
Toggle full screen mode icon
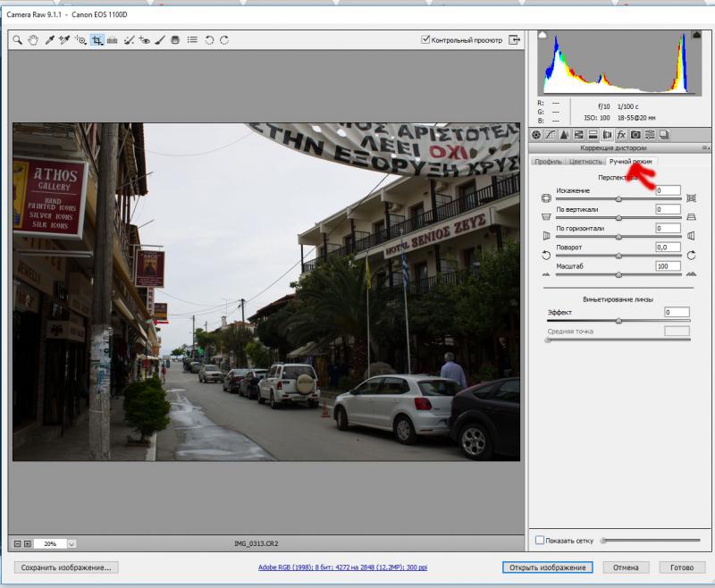click(x=515, y=40)
